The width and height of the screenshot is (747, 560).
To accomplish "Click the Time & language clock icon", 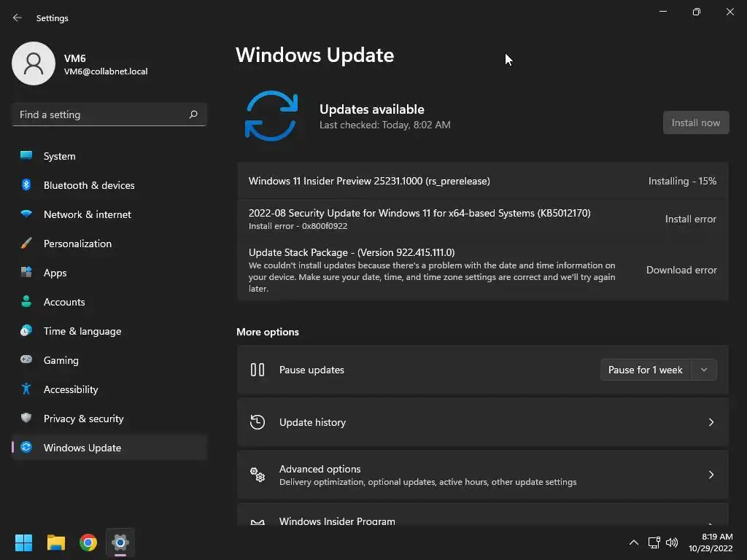I will tap(26, 330).
